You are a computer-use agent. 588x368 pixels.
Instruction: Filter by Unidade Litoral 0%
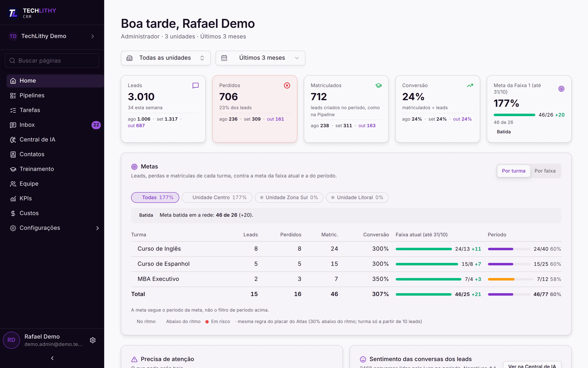357,197
